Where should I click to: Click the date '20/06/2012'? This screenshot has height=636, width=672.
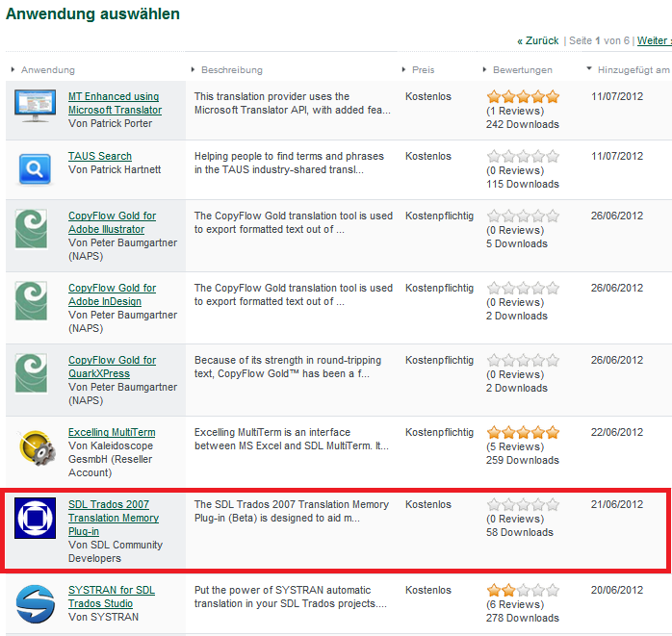point(617,590)
